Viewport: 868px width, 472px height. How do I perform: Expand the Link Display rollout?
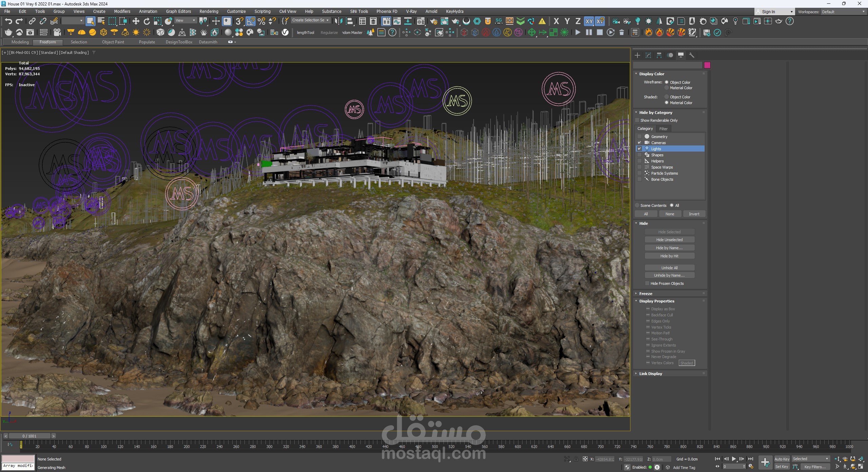tap(650, 374)
